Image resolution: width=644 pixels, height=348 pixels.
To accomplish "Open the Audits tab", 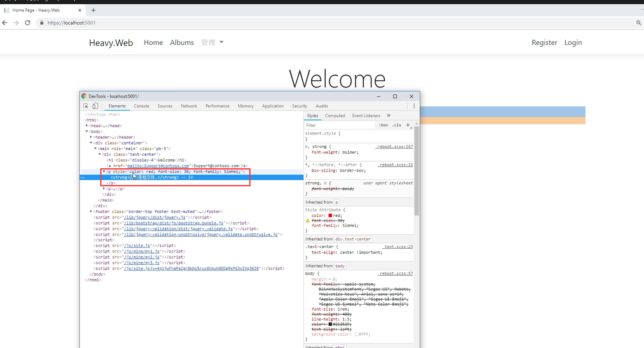I will 322,106.
